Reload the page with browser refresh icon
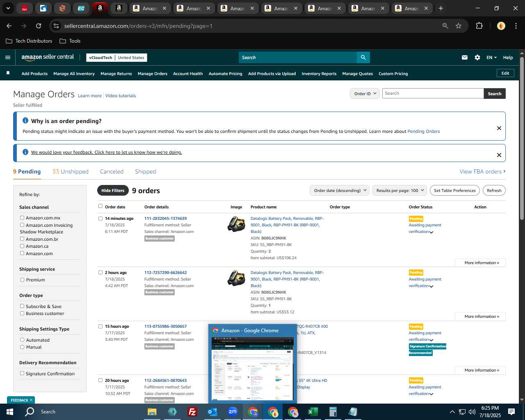 (x=39, y=26)
